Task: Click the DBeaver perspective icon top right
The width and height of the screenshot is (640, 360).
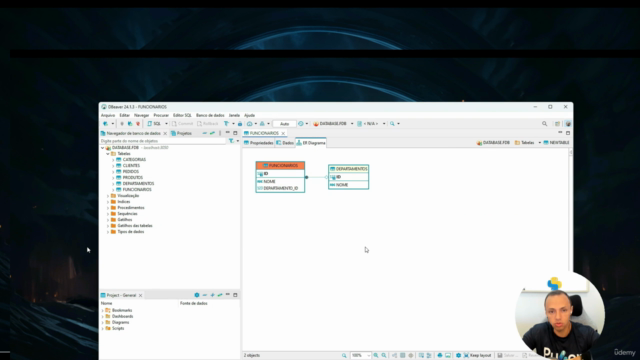Action: pyautogui.click(x=568, y=124)
